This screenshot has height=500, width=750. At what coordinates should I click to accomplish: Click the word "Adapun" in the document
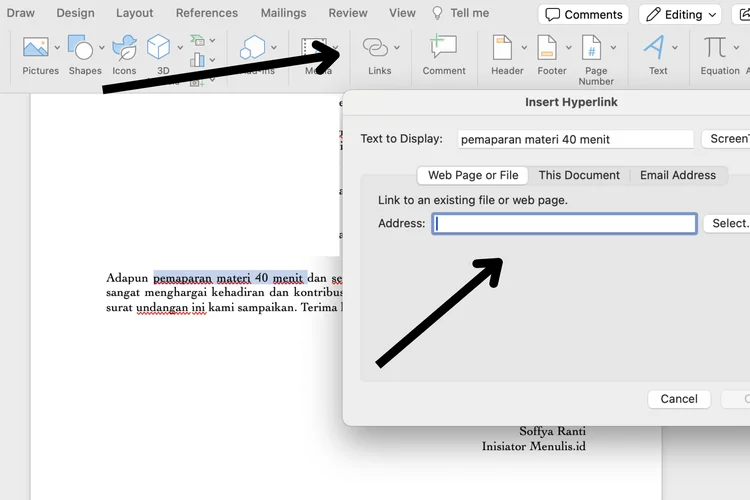coord(127,278)
